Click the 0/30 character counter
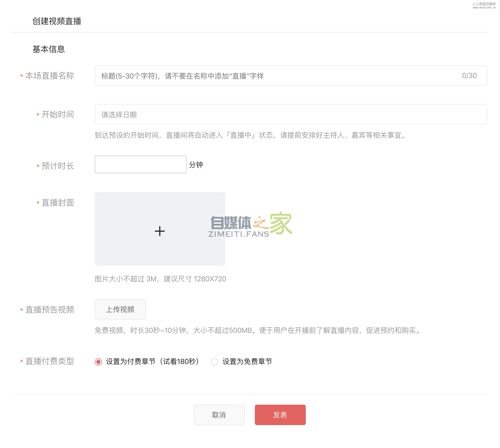500x448 pixels. tap(469, 76)
